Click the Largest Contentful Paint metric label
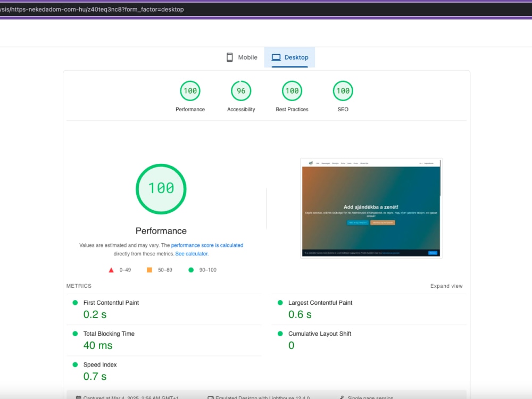 pyautogui.click(x=320, y=303)
